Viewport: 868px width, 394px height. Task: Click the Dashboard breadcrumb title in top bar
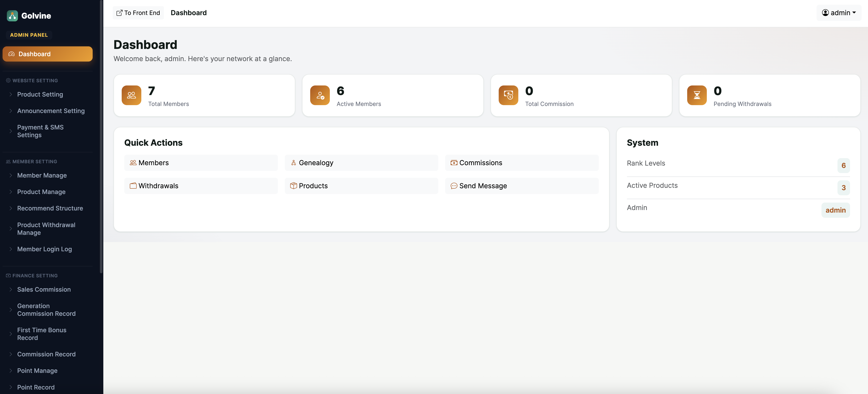click(x=189, y=13)
